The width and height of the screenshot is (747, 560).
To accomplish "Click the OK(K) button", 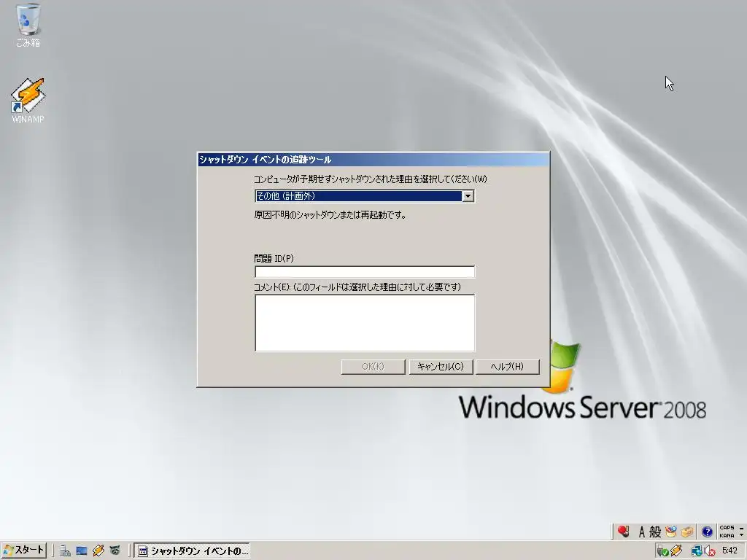I will 373,367.
